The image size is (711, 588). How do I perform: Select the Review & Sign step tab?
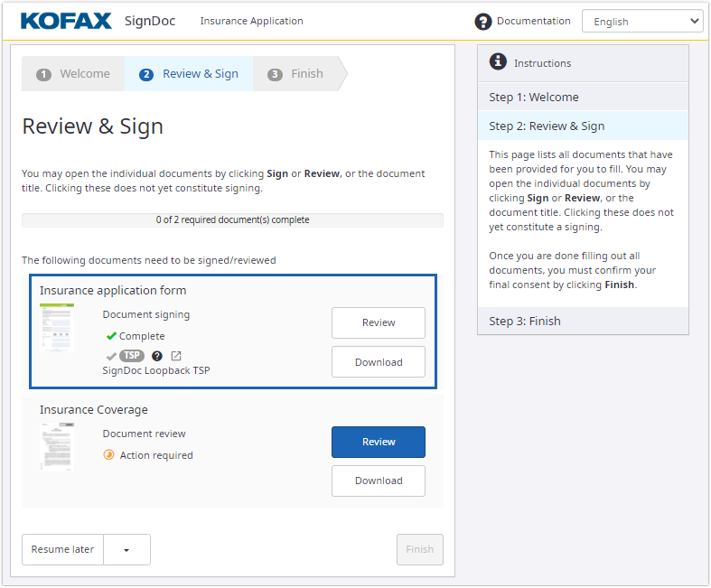(190, 74)
